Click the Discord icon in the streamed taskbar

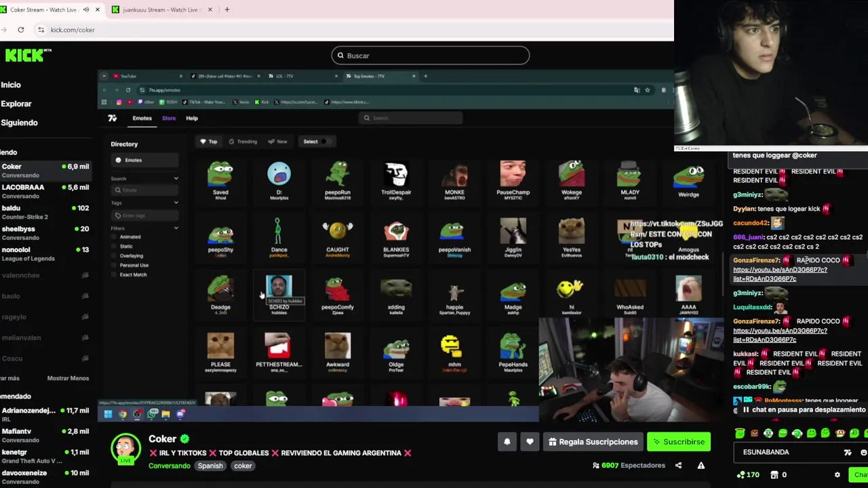[x=180, y=414]
